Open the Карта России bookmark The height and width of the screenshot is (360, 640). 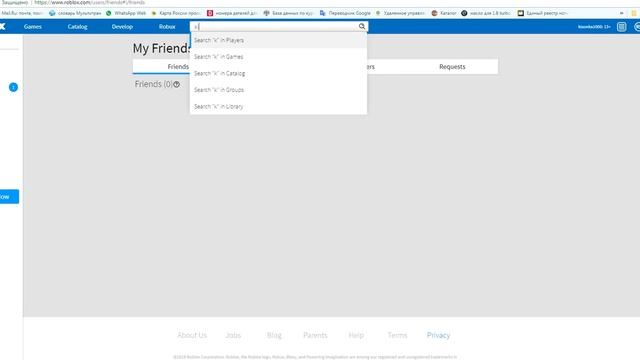tap(176, 13)
